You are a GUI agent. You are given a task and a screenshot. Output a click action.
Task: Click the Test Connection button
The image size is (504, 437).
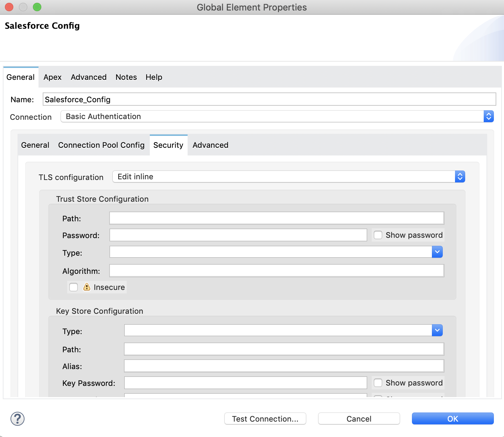click(265, 419)
